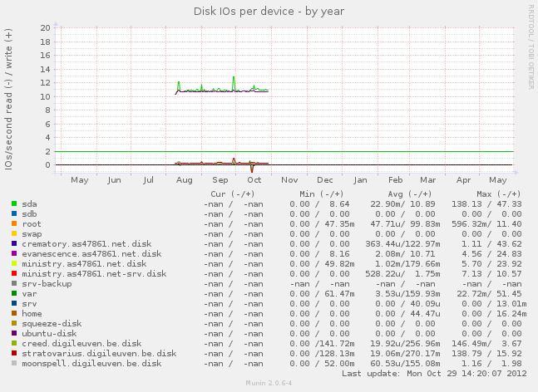Click the blue sdb legend swatch
This screenshot has height=392, width=538.
pyautogui.click(x=14, y=213)
